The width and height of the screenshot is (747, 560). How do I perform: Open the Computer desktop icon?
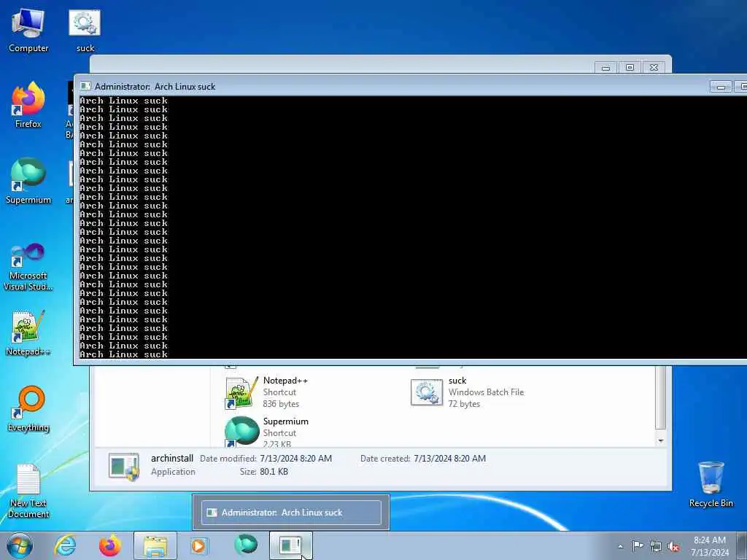coord(28,31)
